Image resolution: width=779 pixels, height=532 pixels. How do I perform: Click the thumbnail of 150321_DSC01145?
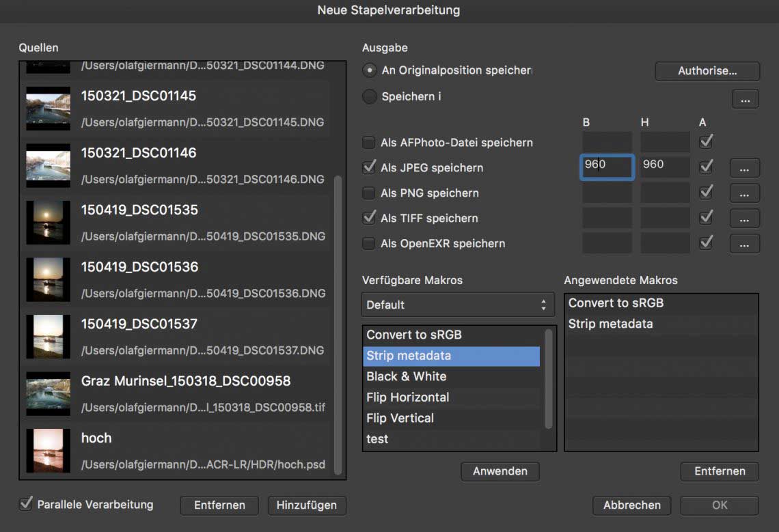point(48,109)
